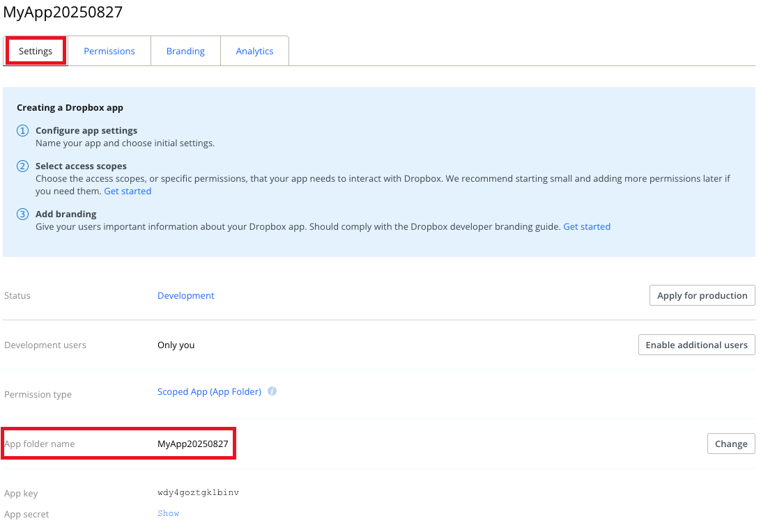Click the info icon beside Scoped App
This screenshot has height=532, width=761.
tap(272, 391)
